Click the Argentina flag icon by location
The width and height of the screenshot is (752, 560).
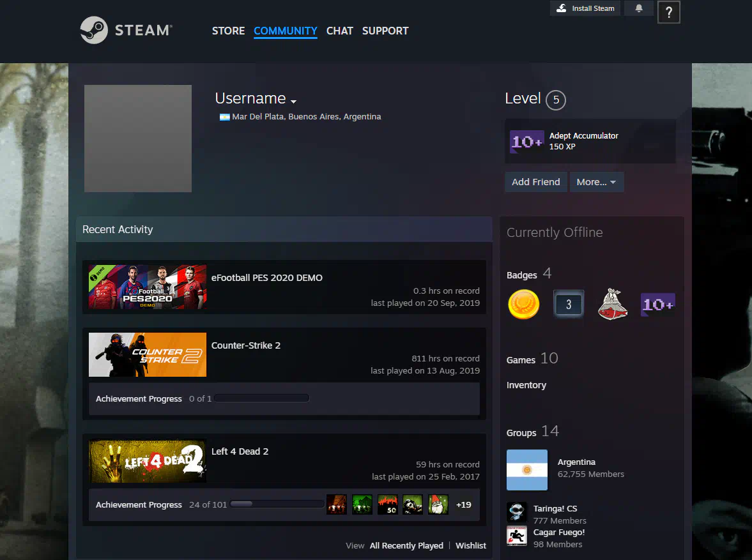(x=224, y=116)
